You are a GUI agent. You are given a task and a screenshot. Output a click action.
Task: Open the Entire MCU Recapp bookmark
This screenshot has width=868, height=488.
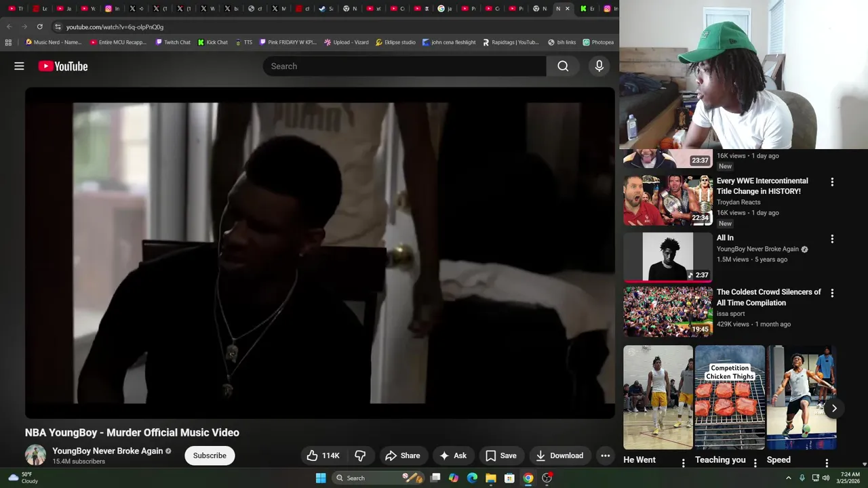point(118,42)
